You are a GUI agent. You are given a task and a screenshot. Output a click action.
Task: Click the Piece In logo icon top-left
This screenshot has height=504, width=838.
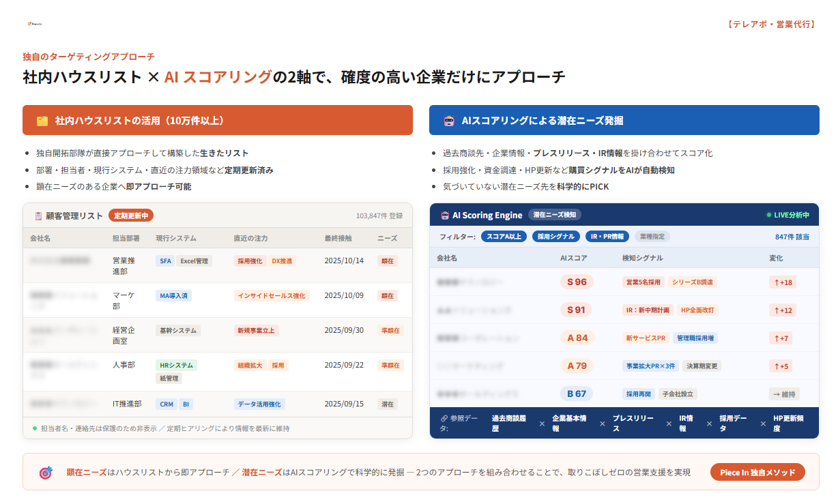click(x=29, y=23)
